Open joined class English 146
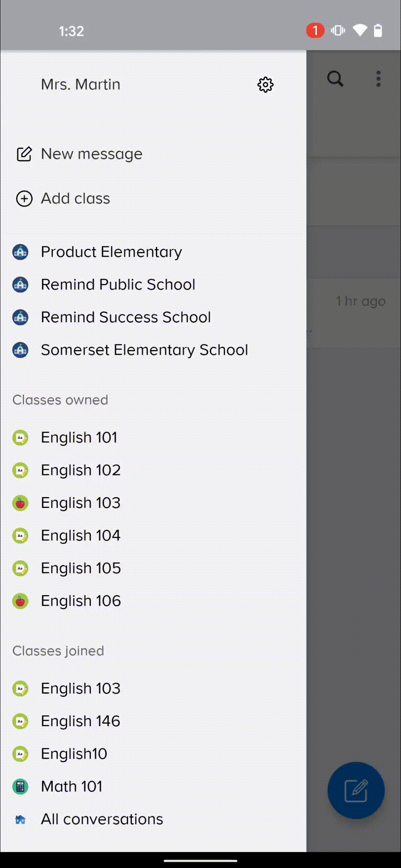This screenshot has width=401, height=868. (x=80, y=721)
